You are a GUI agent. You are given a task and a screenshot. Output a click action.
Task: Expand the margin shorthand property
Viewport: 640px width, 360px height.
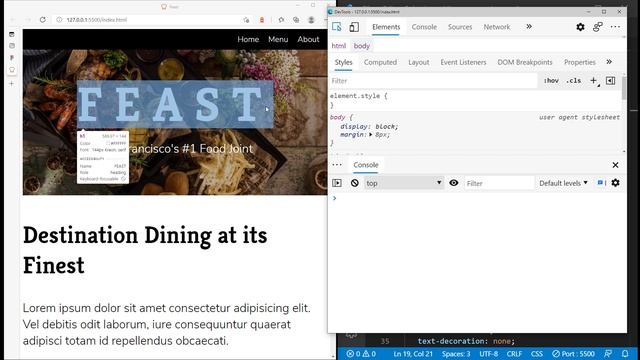[x=371, y=135]
